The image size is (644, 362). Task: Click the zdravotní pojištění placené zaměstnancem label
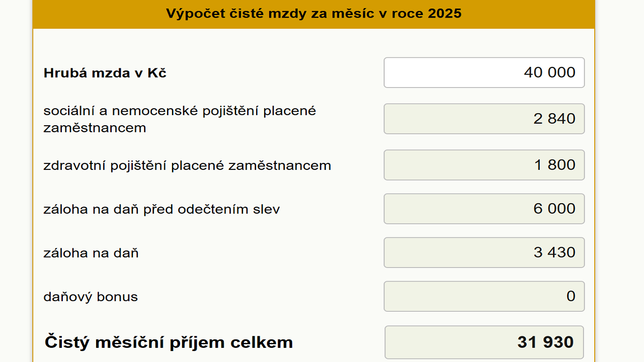(187, 165)
